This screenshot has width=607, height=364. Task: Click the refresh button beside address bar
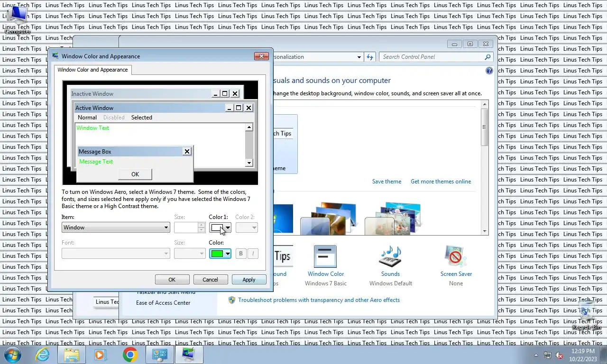[x=370, y=57]
